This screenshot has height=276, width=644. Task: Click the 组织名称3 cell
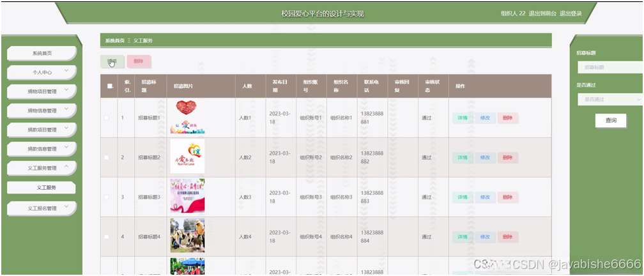[341, 197]
